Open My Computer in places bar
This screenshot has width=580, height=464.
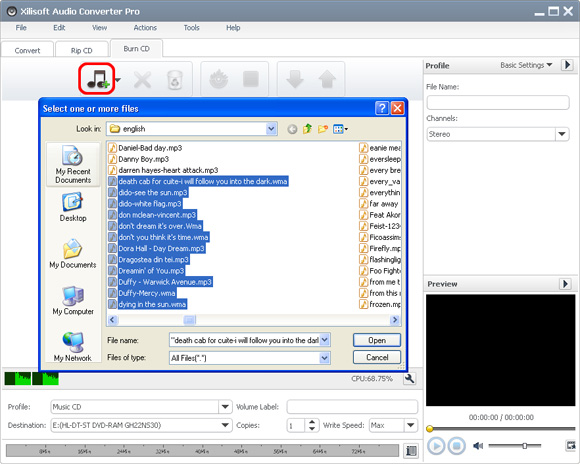click(73, 300)
